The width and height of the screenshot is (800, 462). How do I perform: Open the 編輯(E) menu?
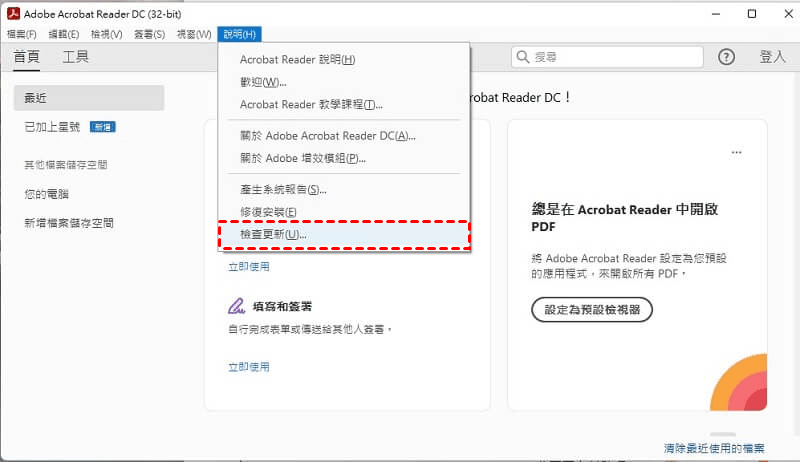[64, 34]
